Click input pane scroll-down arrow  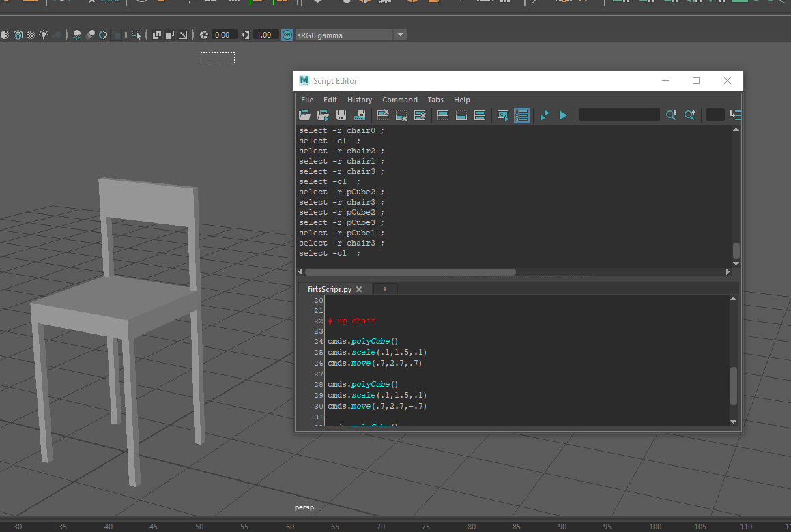coord(734,422)
